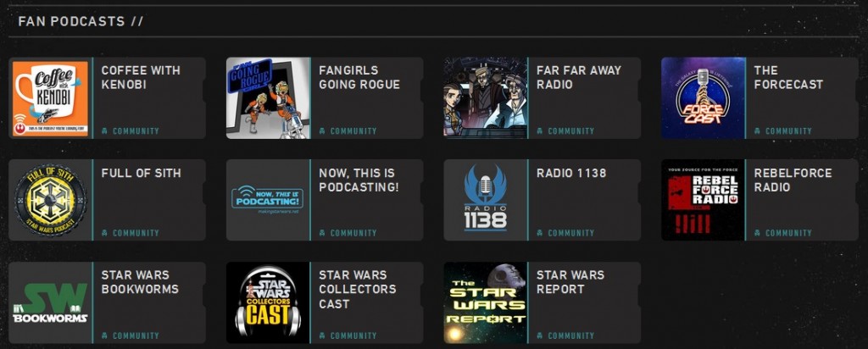Viewport: 868px width, 349px height.
Task: Open Fangirls Going Rogue artwork thumbnail
Action: point(268,98)
